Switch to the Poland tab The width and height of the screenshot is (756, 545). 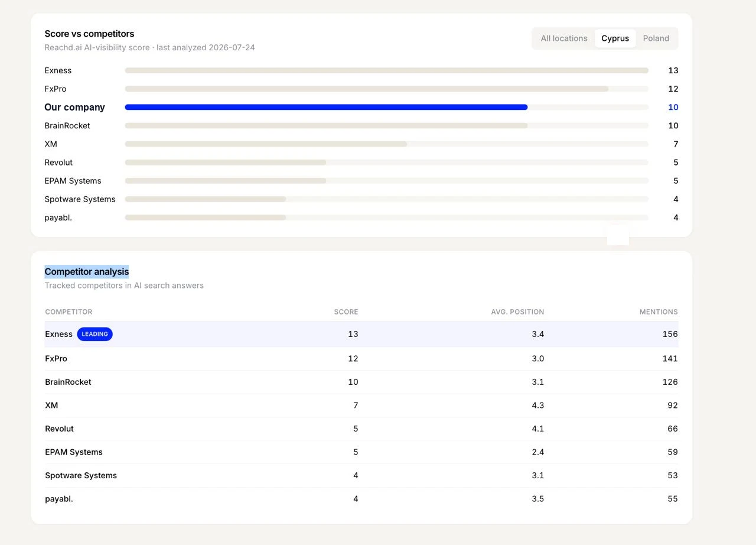656,38
